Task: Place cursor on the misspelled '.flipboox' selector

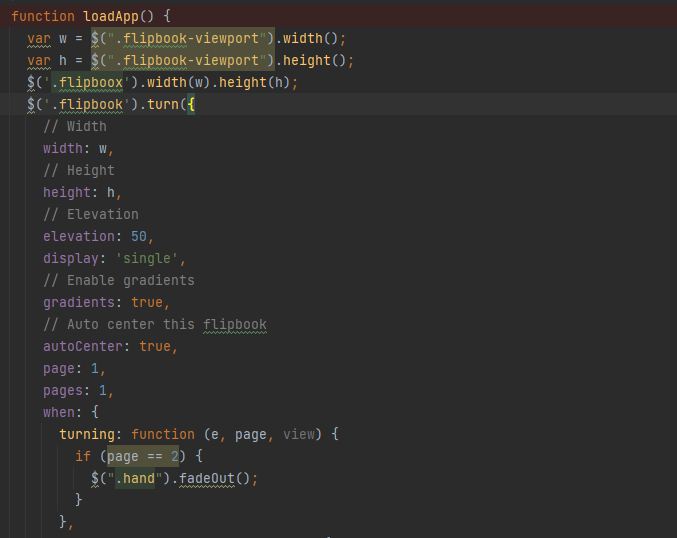Action: tap(87, 82)
